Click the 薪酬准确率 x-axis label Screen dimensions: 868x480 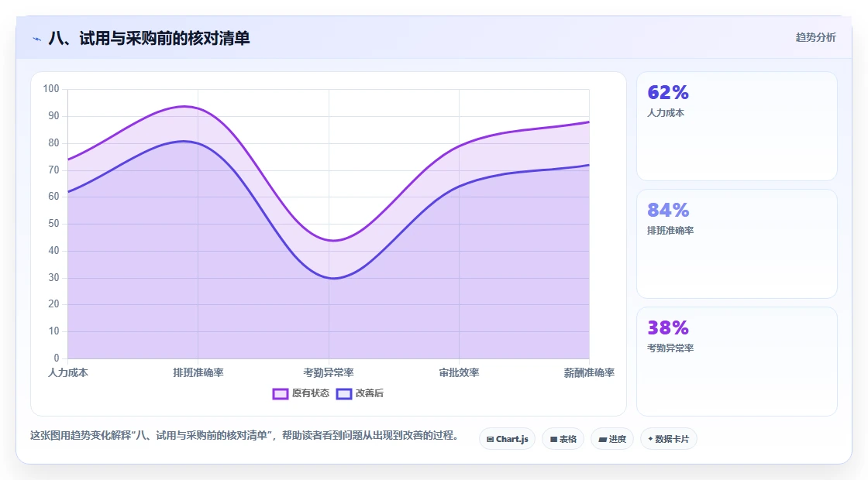click(589, 372)
